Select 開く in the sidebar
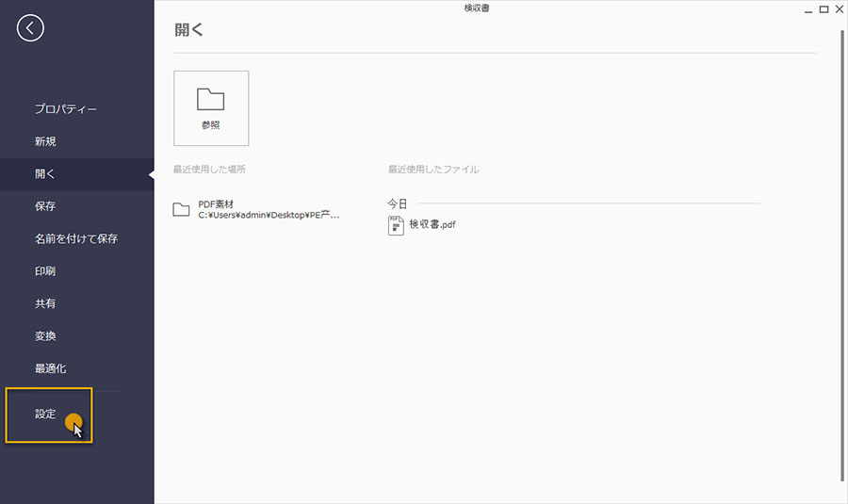Image resolution: width=848 pixels, height=504 pixels. point(77,174)
